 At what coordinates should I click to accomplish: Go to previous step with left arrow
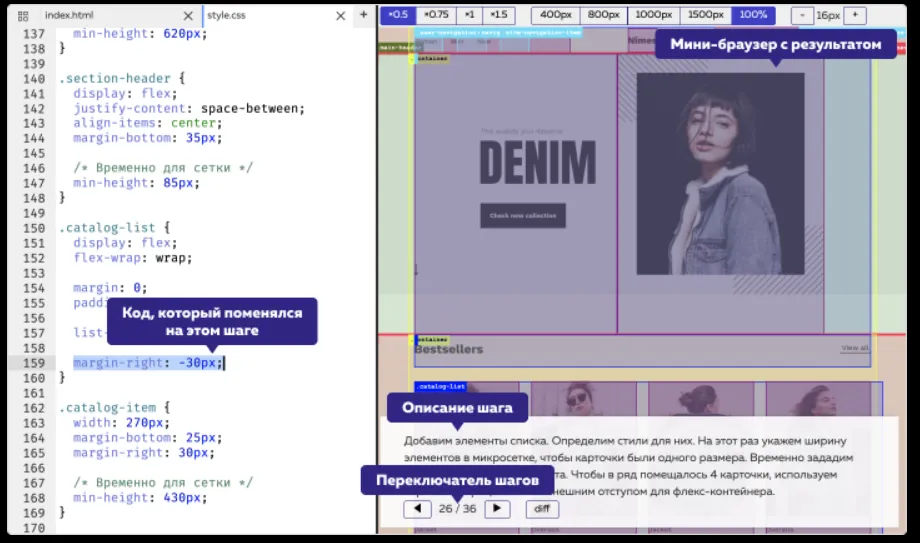pyautogui.click(x=417, y=509)
